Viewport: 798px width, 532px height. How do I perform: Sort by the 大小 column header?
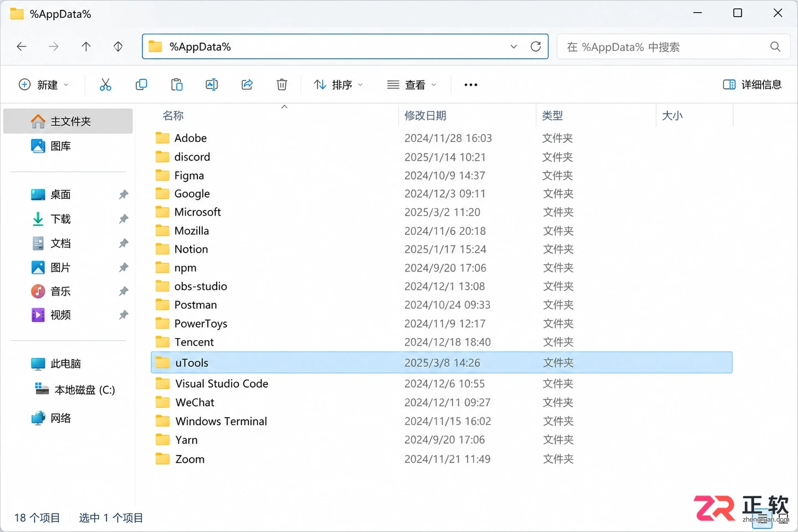[672, 116]
